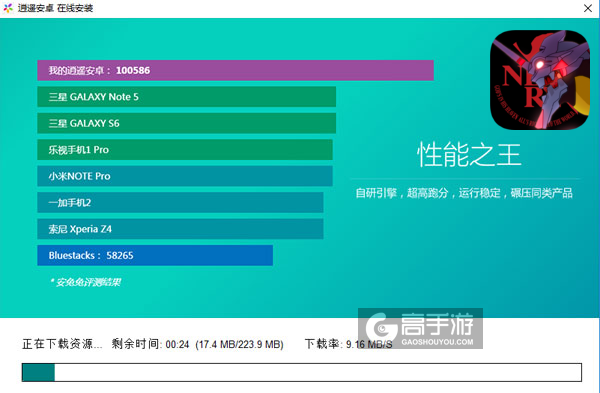Select the 乐视手机1 Pro bar
600x393 pixels.
click(185, 150)
